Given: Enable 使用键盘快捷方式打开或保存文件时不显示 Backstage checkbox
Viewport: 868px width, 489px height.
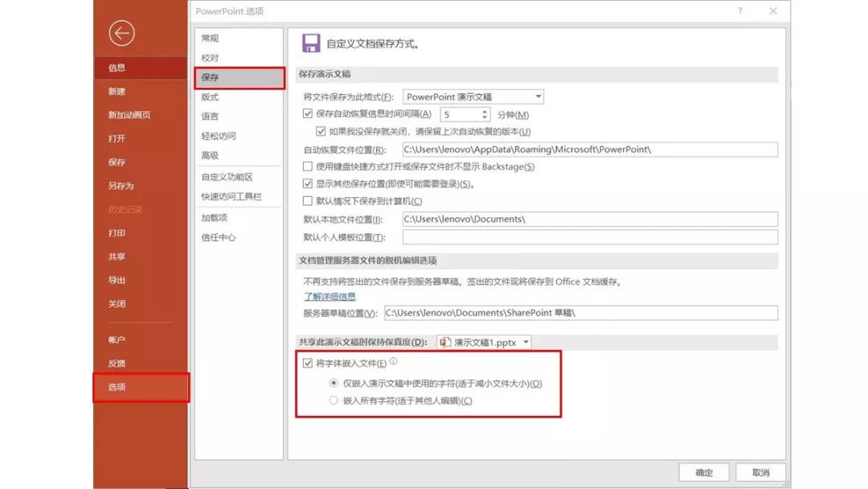Looking at the screenshot, I should tap(307, 166).
